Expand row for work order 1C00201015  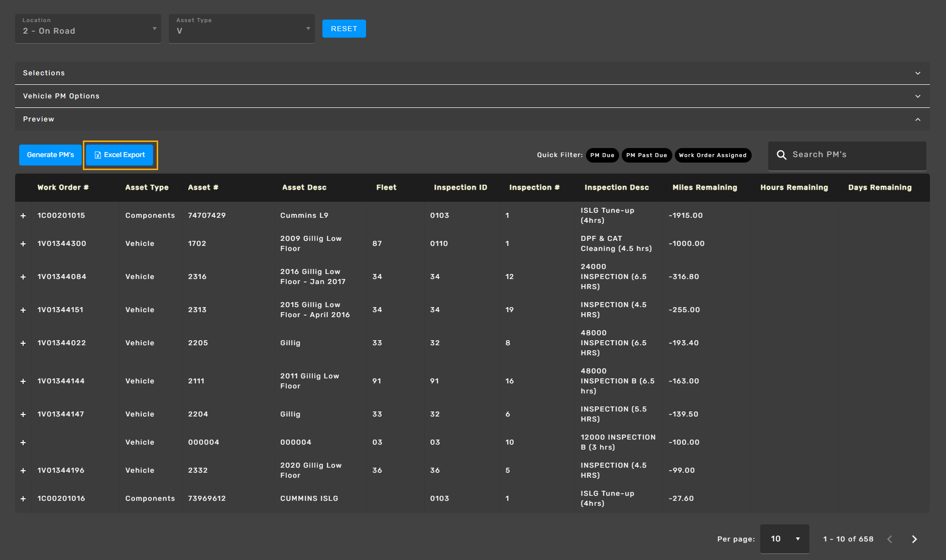pos(23,216)
